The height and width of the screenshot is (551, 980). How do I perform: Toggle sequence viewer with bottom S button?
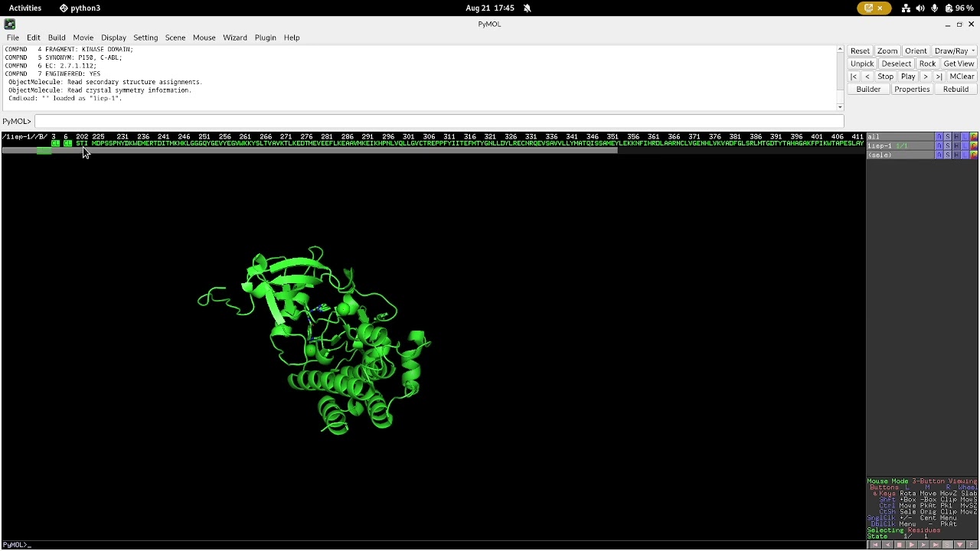click(x=948, y=545)
